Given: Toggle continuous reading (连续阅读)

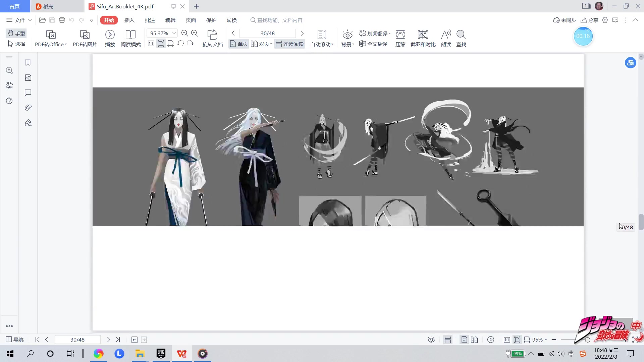Looking at the screenshot, I should 289,44.
